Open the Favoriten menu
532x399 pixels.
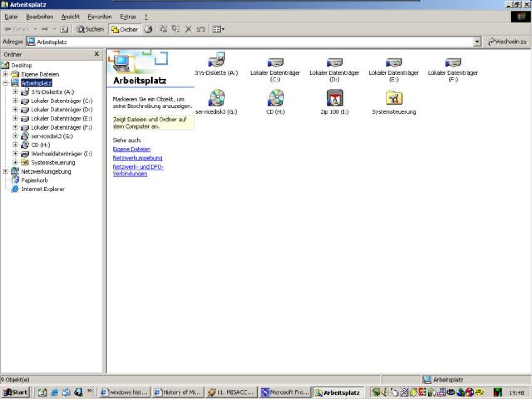click(100, 17)
